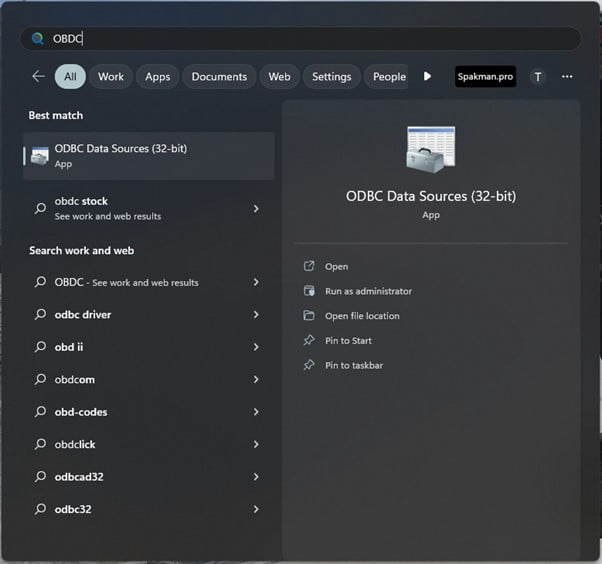Select the ODBC Data Sources (32-bit) best match
Viewport: 602px width, 564px height.
coord(148,155)
